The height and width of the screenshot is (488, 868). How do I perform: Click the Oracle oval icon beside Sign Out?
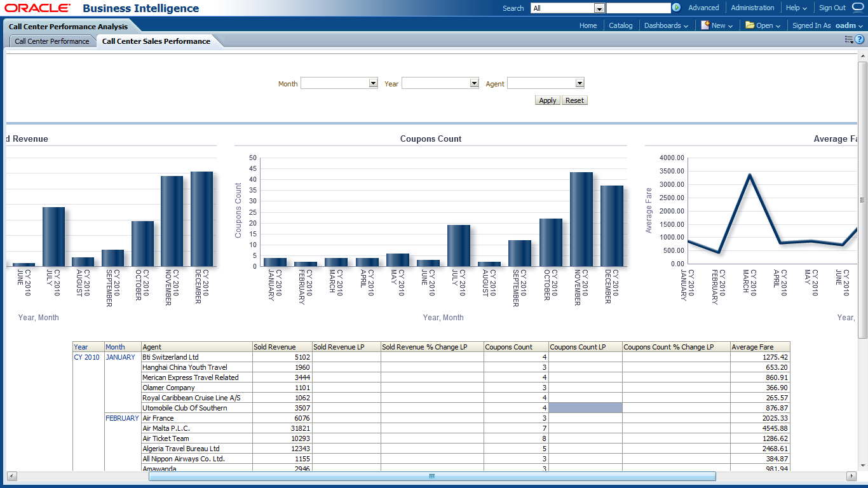pos(858,8)
